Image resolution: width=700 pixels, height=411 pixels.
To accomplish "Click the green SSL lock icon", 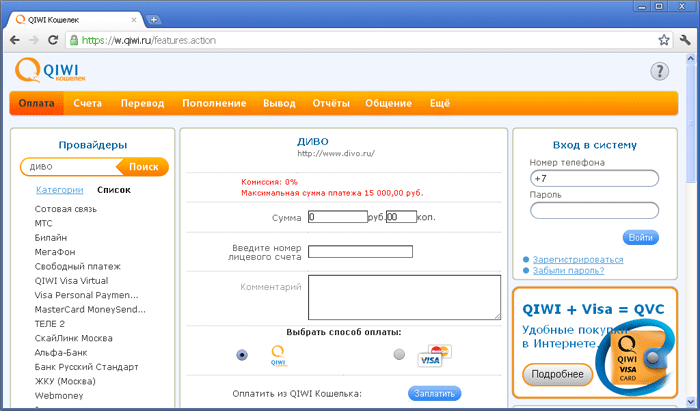I will (x=74, y=40).
